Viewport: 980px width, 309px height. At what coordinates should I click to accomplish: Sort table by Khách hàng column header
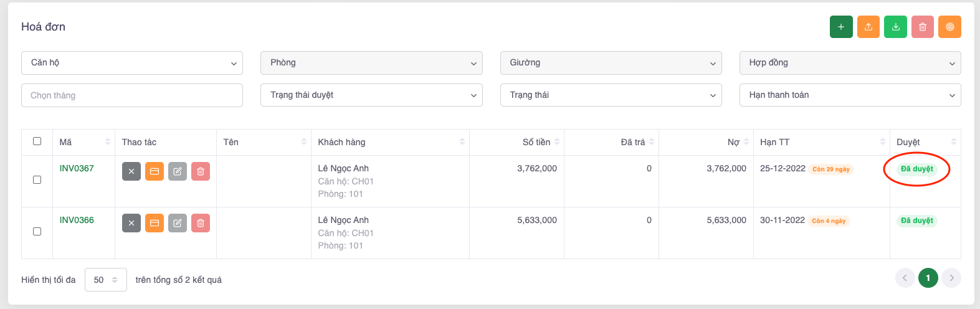coord(341,142)
